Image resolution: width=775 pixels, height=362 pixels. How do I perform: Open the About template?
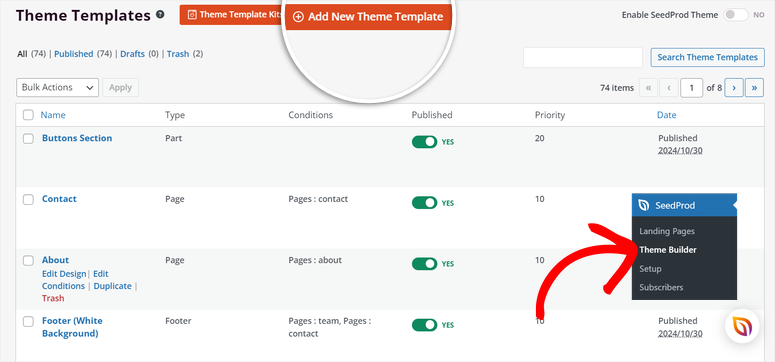(55, 260)
